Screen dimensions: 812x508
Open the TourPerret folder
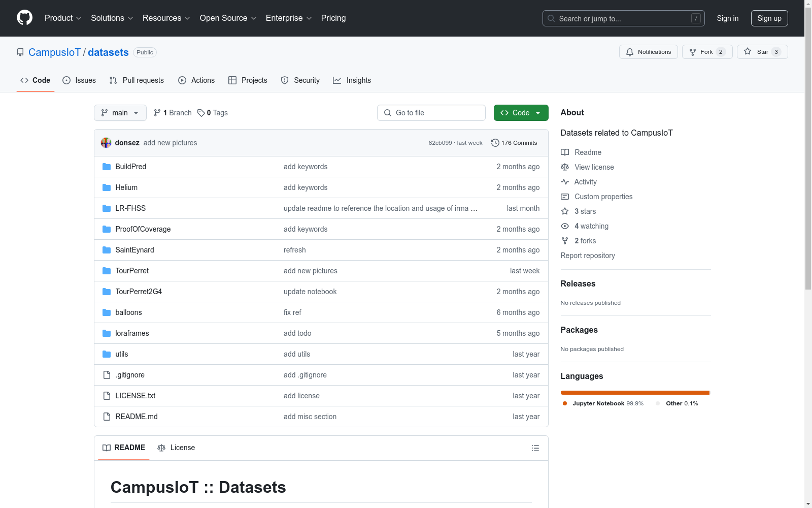pos(132,271)
